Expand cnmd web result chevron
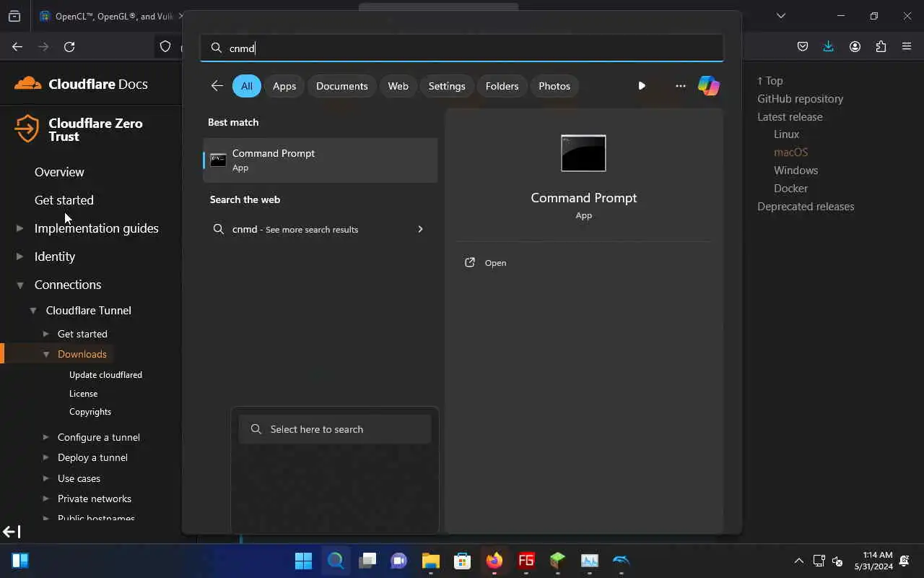The height and width of the screenshot is (578, 924). click(420, 229)
